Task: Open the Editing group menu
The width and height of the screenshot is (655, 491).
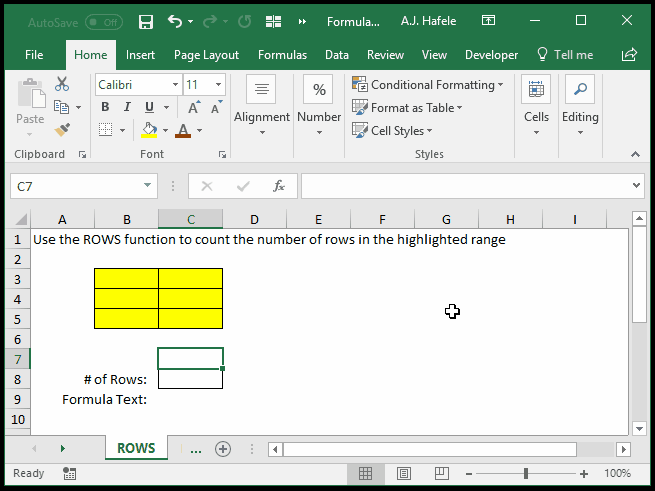Action: coord(580,105)
